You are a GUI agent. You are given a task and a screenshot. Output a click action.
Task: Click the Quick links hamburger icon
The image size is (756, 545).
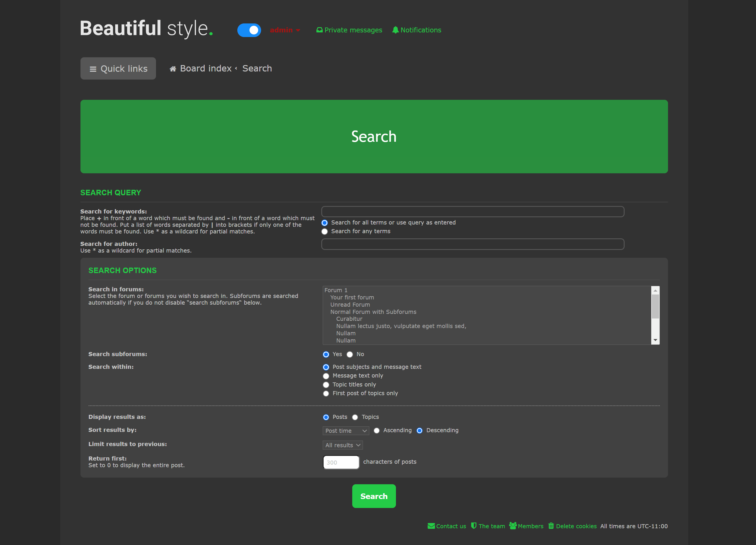pyautogui.click(x=93, y=69)
